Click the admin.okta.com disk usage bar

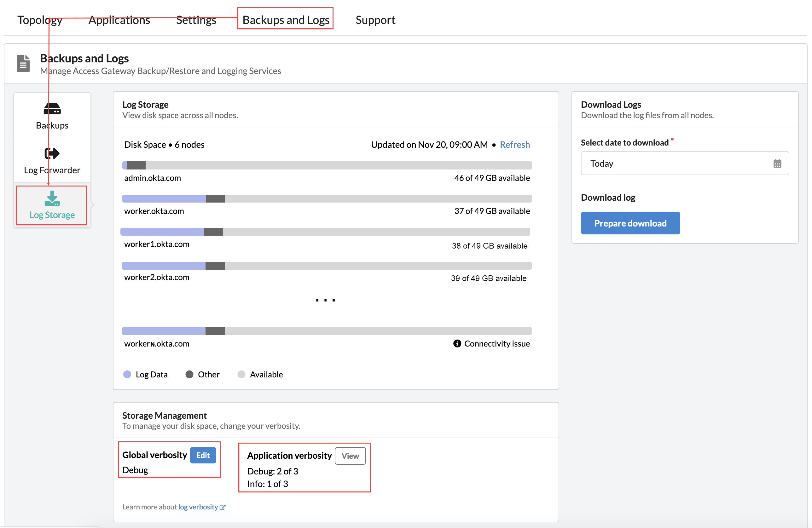click(x=327, y=165)
